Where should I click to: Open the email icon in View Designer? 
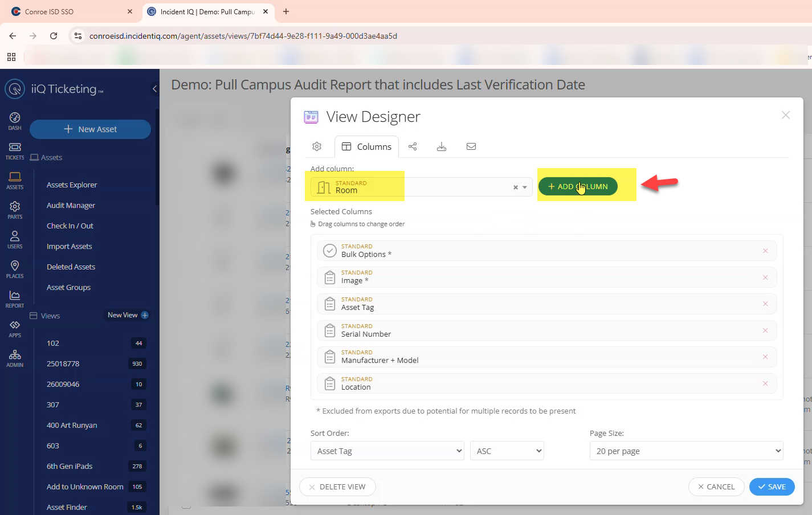click(x=471, y=146)
